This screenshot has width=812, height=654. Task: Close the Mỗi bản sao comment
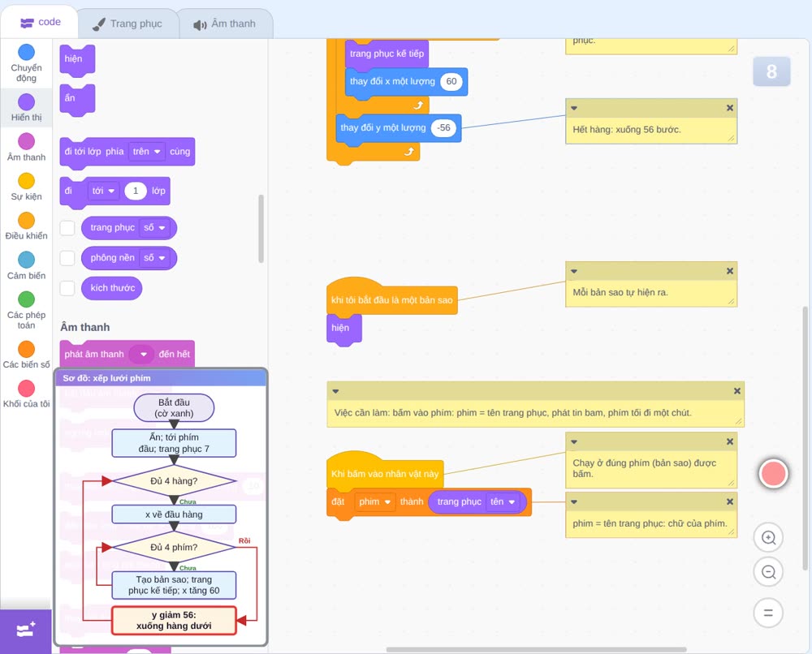730,271
